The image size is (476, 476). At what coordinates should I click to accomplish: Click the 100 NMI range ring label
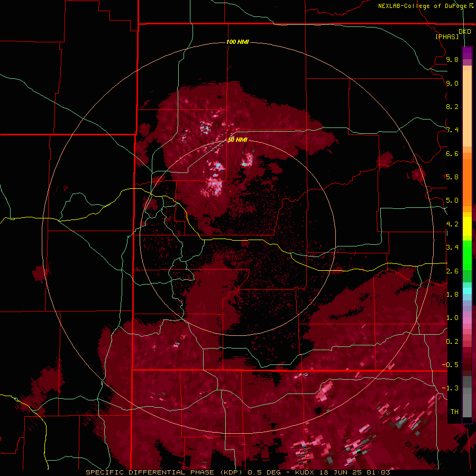click(237, 42)
